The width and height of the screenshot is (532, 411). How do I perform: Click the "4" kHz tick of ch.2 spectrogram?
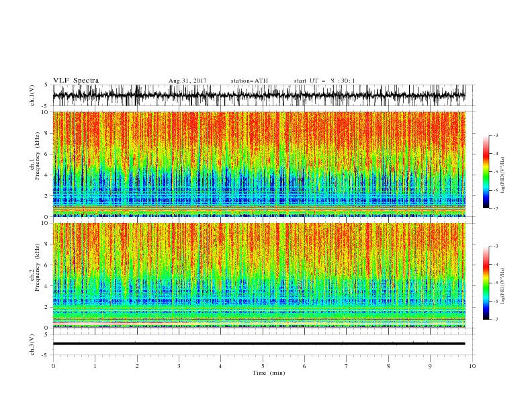[x=47, y=286]
